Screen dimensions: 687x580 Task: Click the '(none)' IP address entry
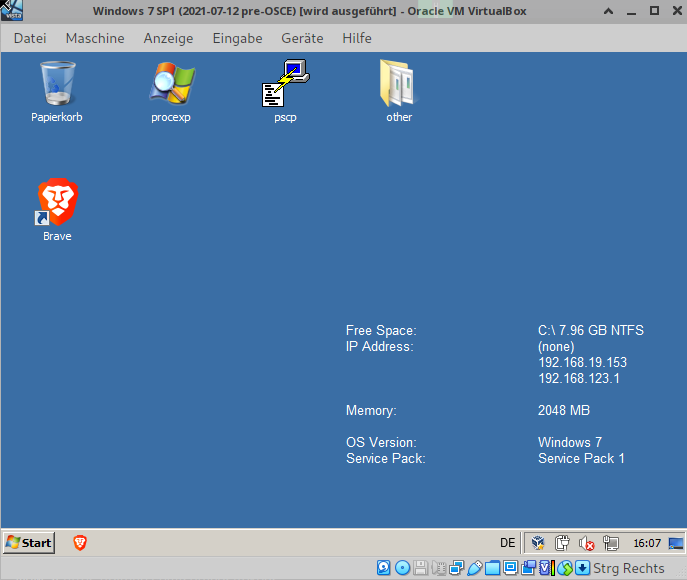[x=556, y=347]
